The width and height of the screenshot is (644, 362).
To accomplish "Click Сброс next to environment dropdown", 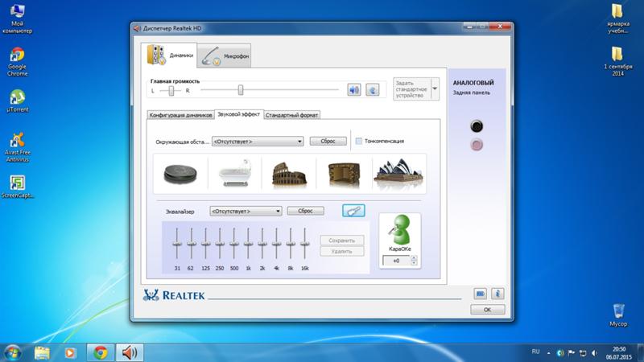I will tap(328, 142).
